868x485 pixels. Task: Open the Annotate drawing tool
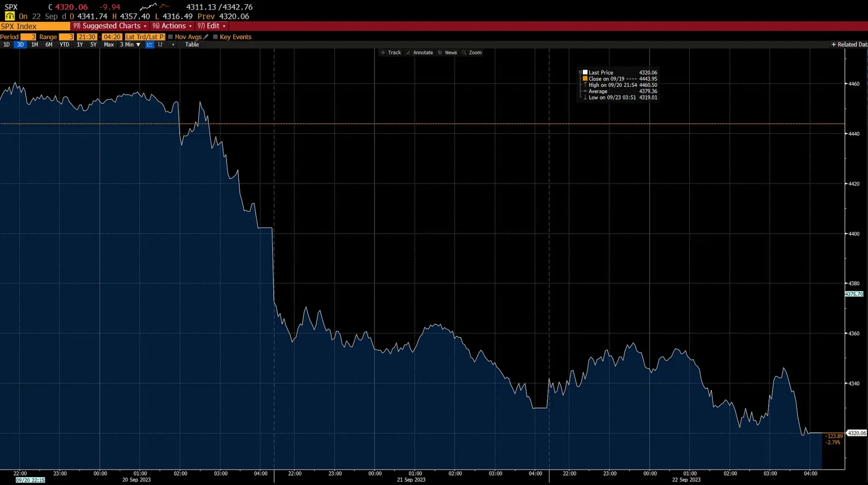pyautogui.click(x=419, y=53)
